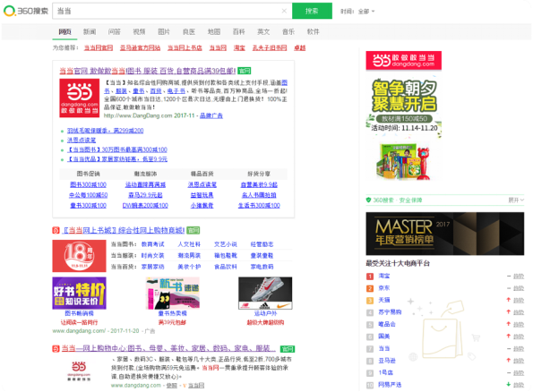Click 天猫 in top ten ranking
533x392 pixels.
(x=384, y=301)
